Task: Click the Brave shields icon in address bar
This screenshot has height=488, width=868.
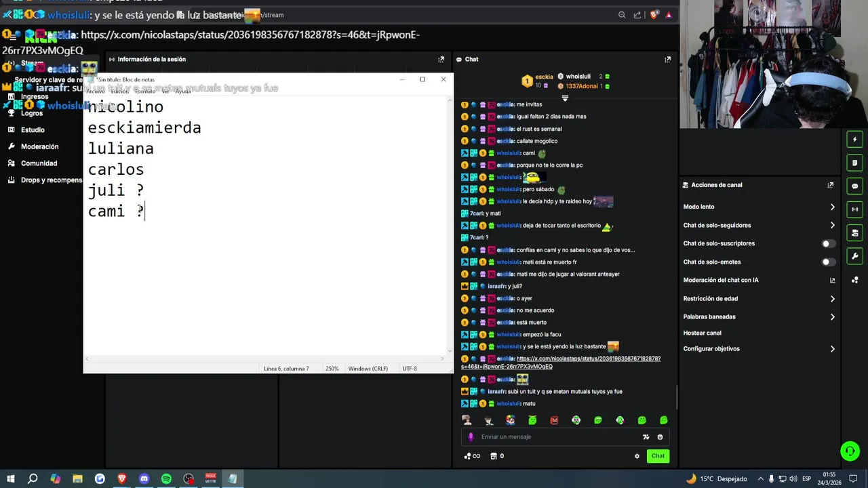Action: pyautogui.click(x=654, y=15)
